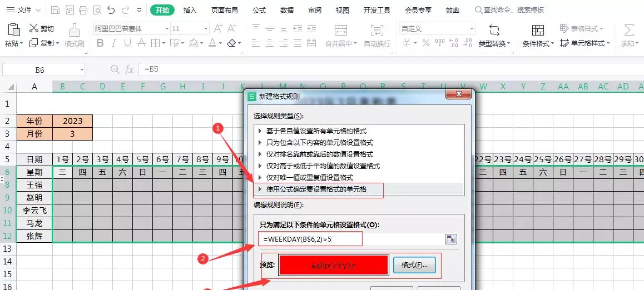Click the 类型转换 type conversion icon

coord(494,30)
